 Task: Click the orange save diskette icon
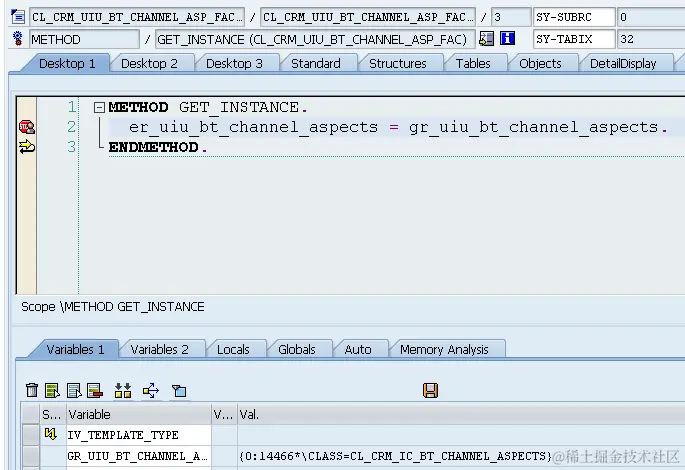coord(430,390)
